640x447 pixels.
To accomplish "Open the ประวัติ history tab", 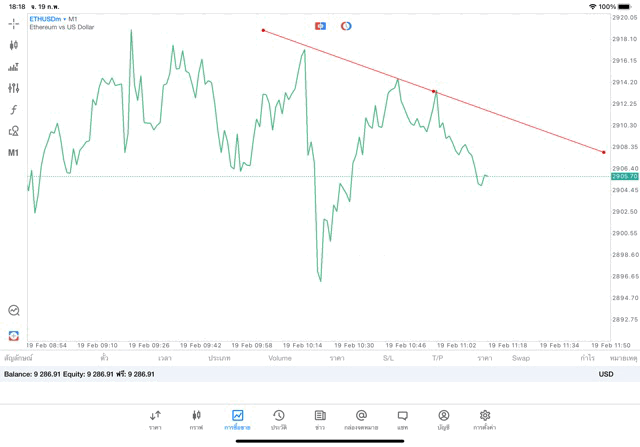I will coord(278,419).
